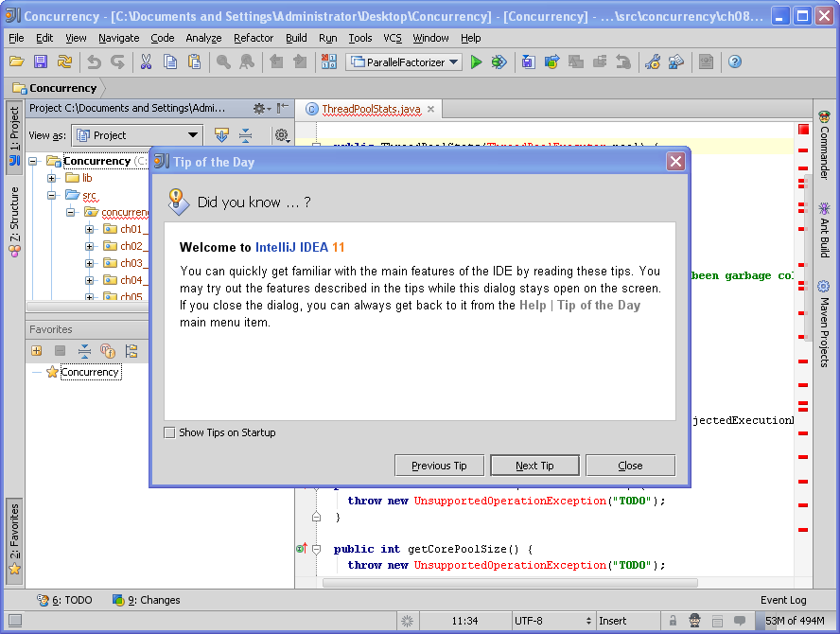
Task: Click the read-only lock icon in status bar
Action: pos(673,621)
